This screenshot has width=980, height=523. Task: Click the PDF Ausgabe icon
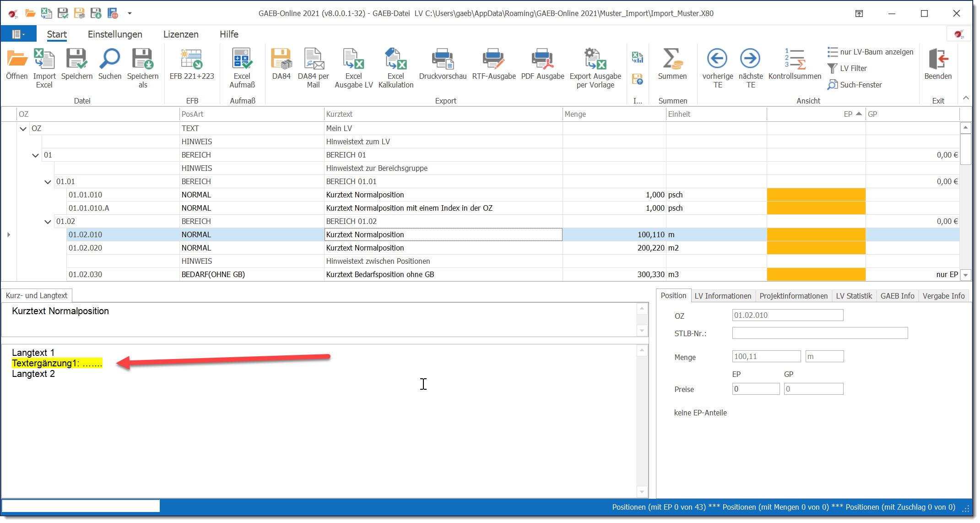coord(542,60)
